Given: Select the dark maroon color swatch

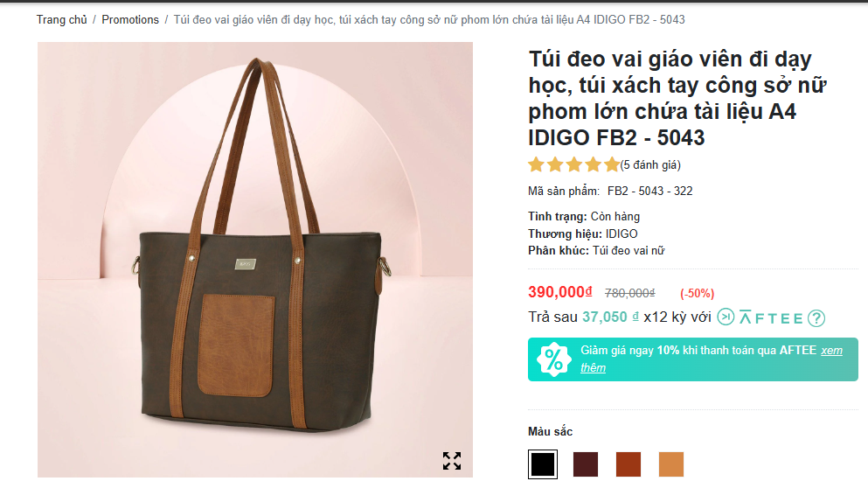Looking at the screenshot, I should 586,464.
